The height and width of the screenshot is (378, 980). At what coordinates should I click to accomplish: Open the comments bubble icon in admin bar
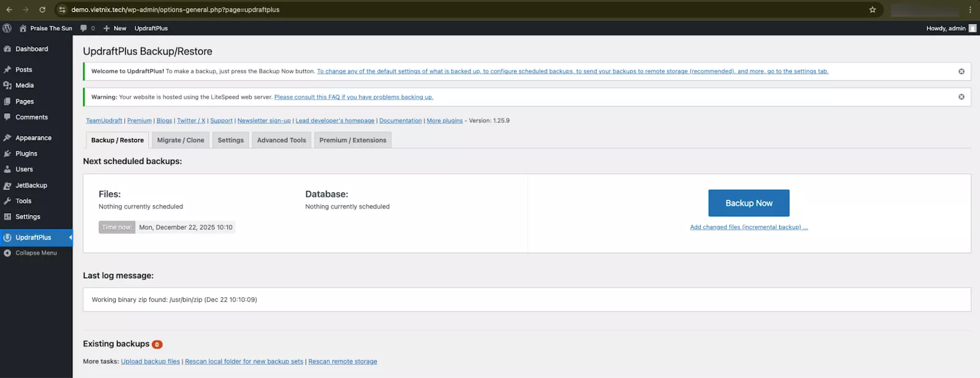pyautogui.click(x=84, y=28)
